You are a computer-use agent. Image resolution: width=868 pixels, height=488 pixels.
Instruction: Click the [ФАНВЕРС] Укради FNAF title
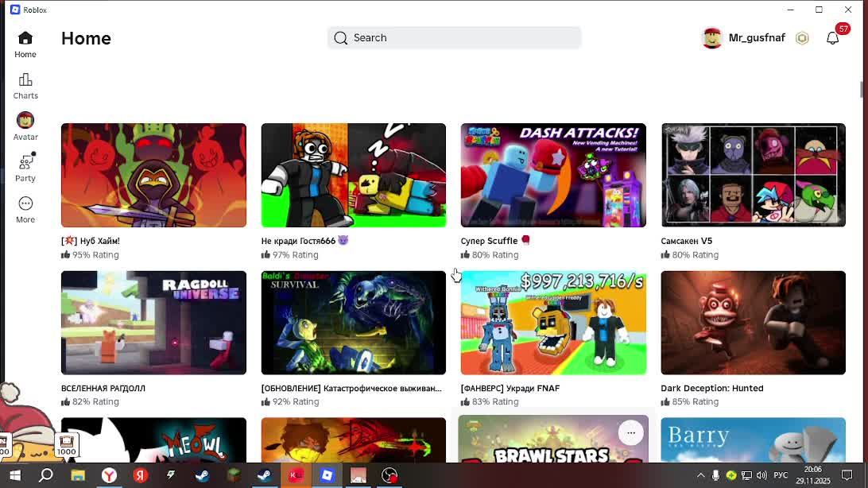510,389
